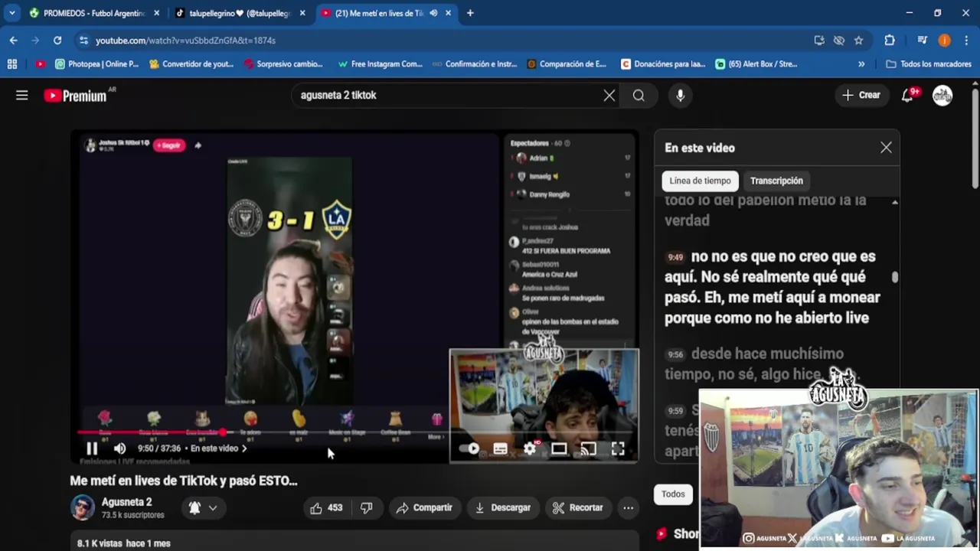This screenshot has height=551, width=980.
Task: Expand 'En este video' chapter chevron
Action: pyautogui.click(x=243, y=448)
